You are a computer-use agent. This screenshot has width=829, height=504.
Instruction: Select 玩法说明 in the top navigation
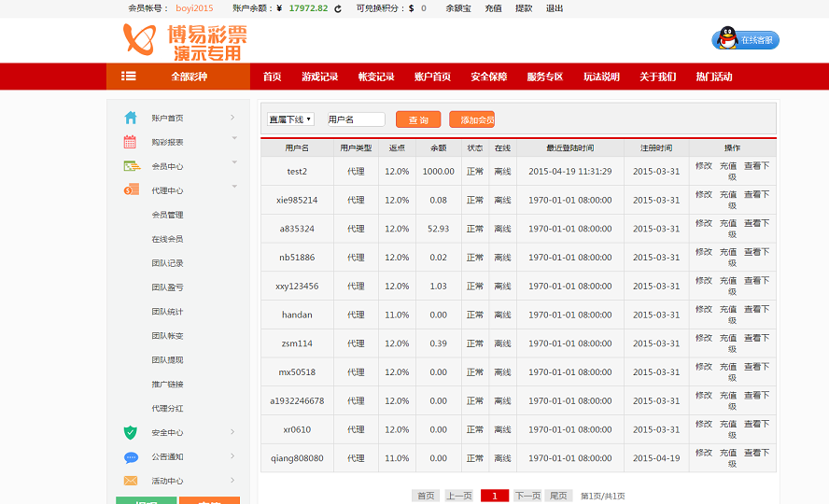601,77
